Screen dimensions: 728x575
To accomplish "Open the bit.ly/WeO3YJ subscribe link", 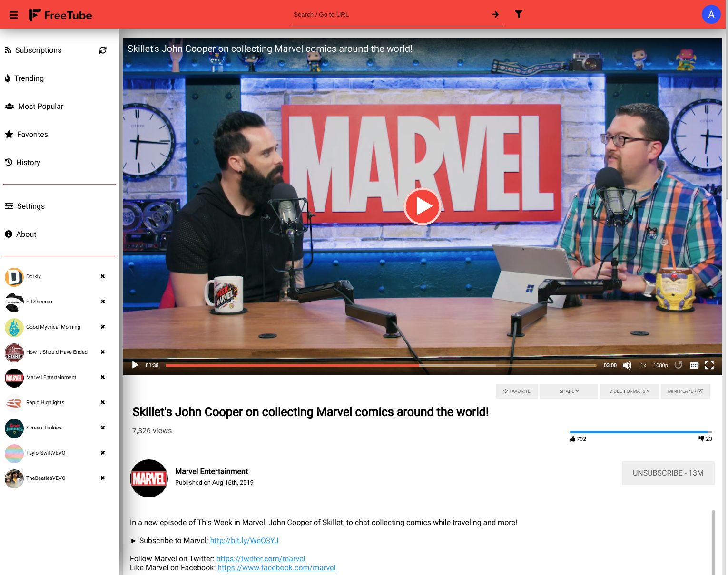I will click(x=244, y=541).
